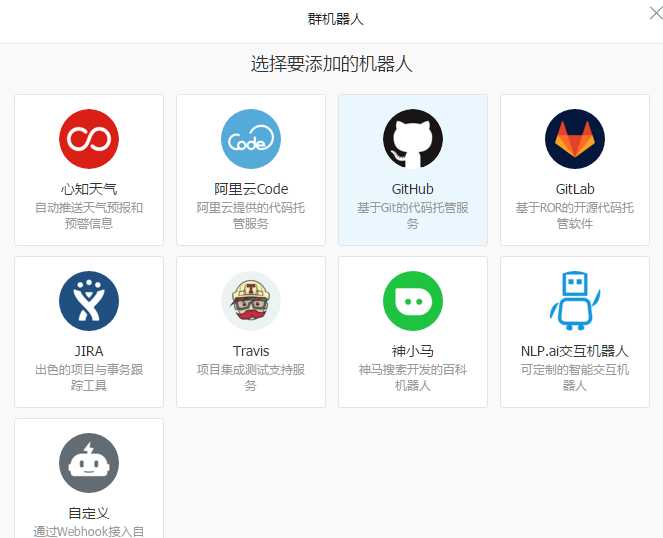Click the JIRA name label
The image size is (663, 538).
[x=89, y=351]
